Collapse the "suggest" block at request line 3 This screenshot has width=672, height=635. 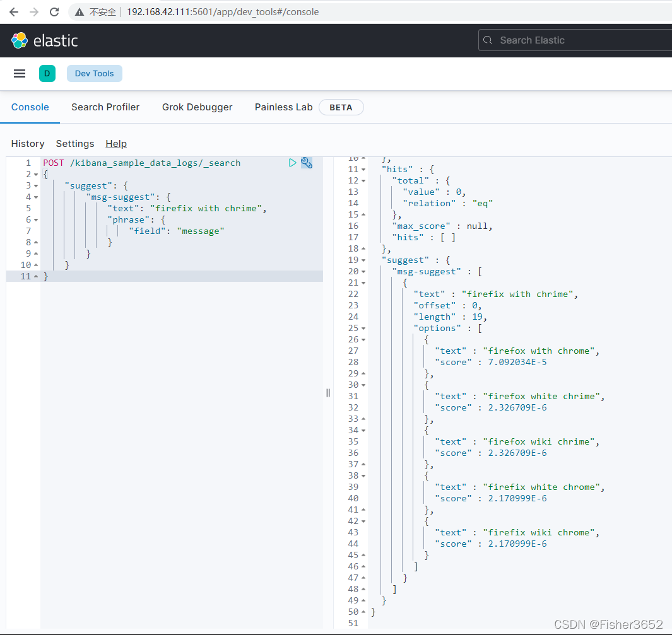pyautogui.click(x=36, y=186)
